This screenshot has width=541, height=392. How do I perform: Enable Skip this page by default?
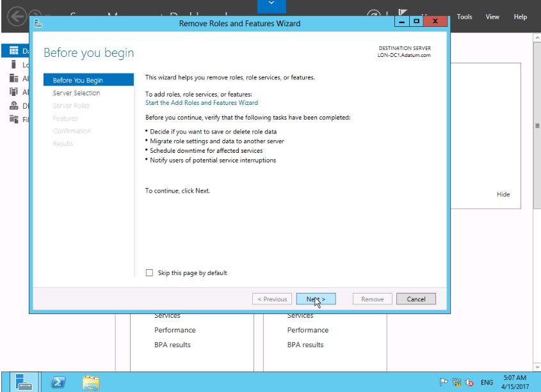(150, 273)
